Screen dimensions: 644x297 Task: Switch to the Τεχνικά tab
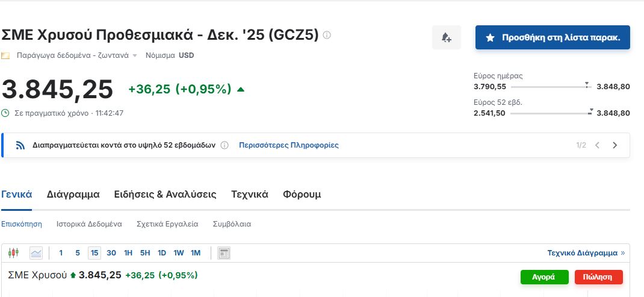[x=250, y=195]
